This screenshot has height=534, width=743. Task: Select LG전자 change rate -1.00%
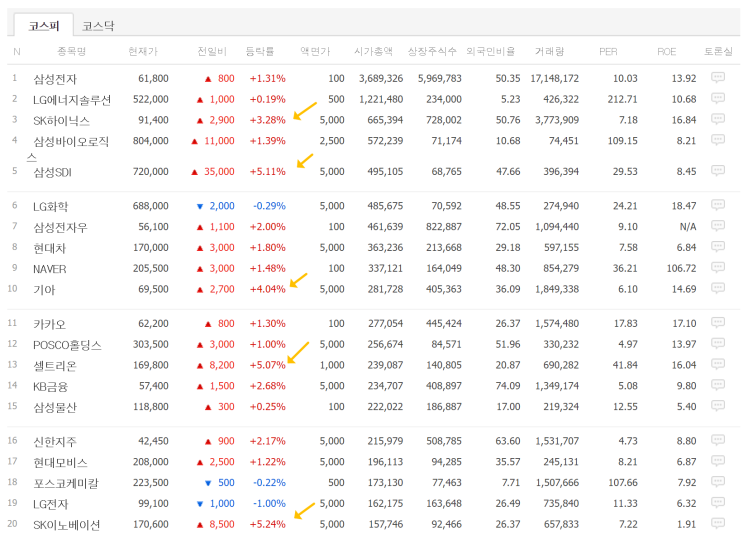click(269, 503)
